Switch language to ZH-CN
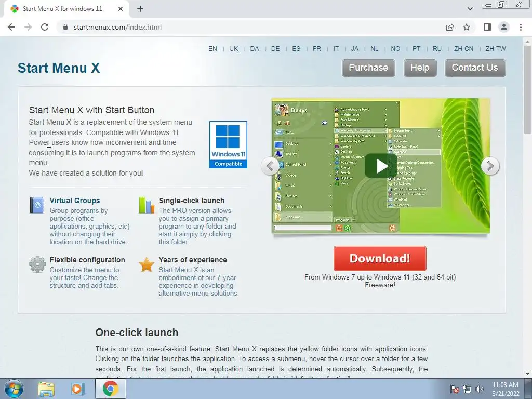 coord(463,48)
